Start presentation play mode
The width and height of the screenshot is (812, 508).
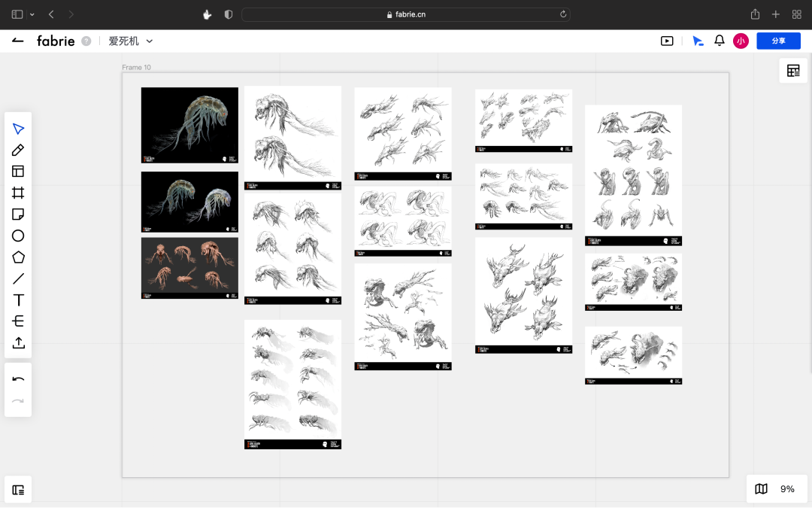tap(667, 41)
